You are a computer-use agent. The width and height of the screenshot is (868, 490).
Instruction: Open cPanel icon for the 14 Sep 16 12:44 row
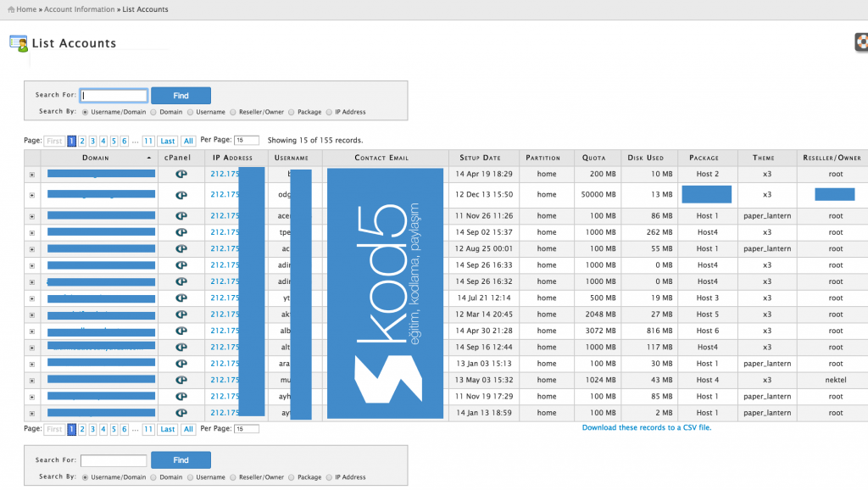(181, 347)
